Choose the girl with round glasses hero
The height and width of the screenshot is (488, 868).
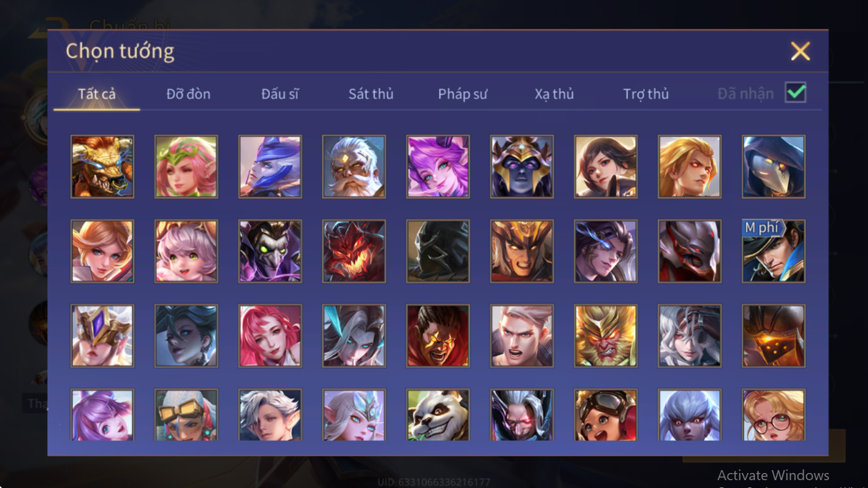774,415
